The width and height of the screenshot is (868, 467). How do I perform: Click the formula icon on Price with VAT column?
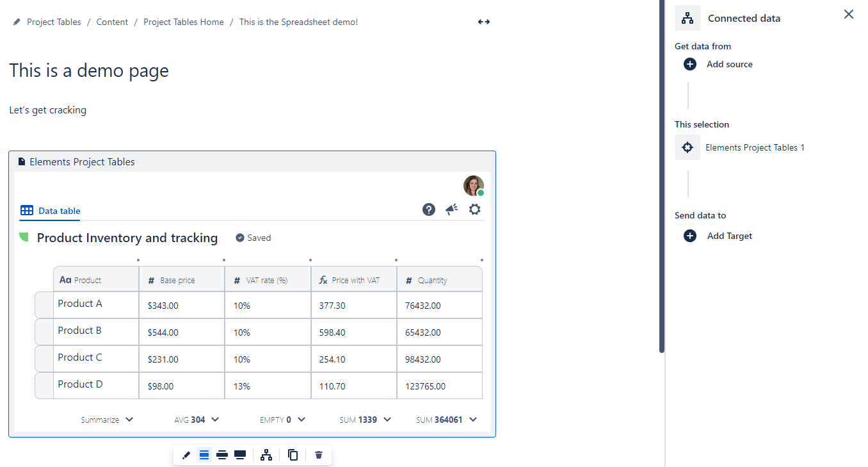click(x=323, y=279)
